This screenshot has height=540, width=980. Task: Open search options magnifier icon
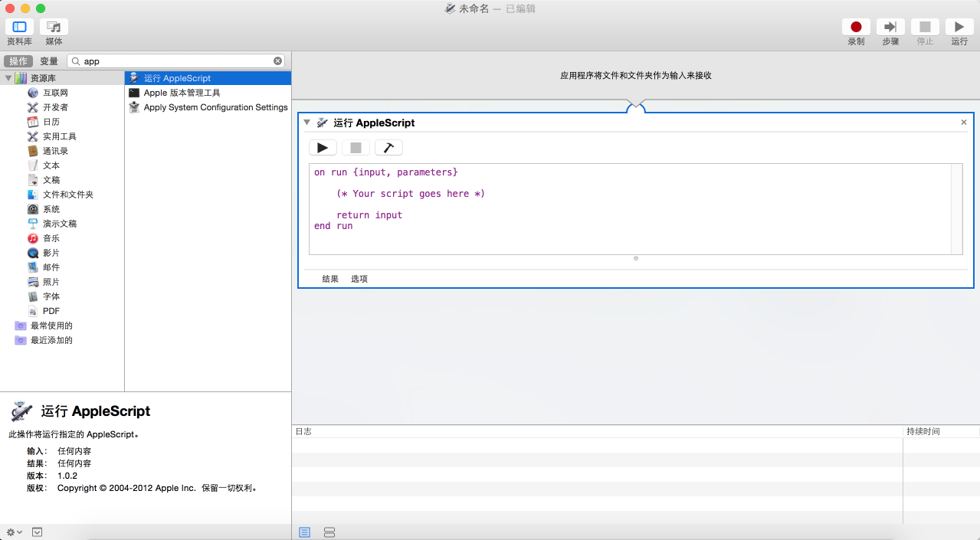coord(77,61)
